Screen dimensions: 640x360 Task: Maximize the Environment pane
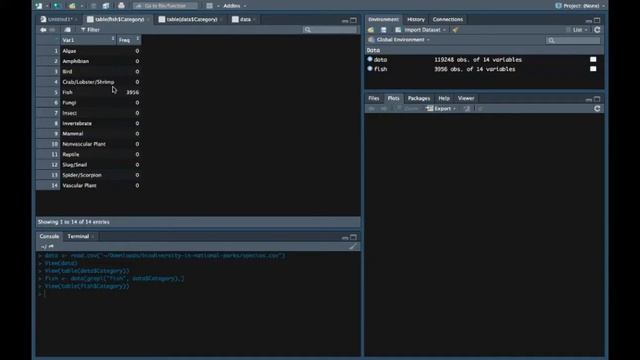[597, 20]
